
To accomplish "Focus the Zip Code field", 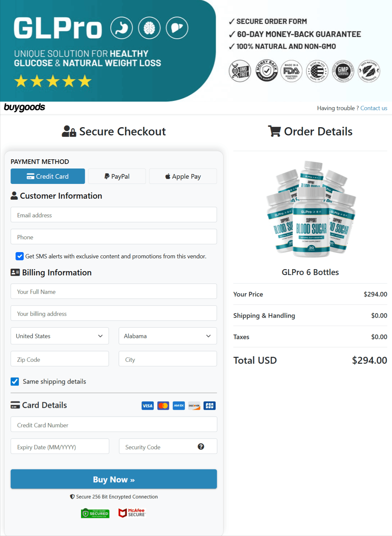I will (x=60, y=359).
